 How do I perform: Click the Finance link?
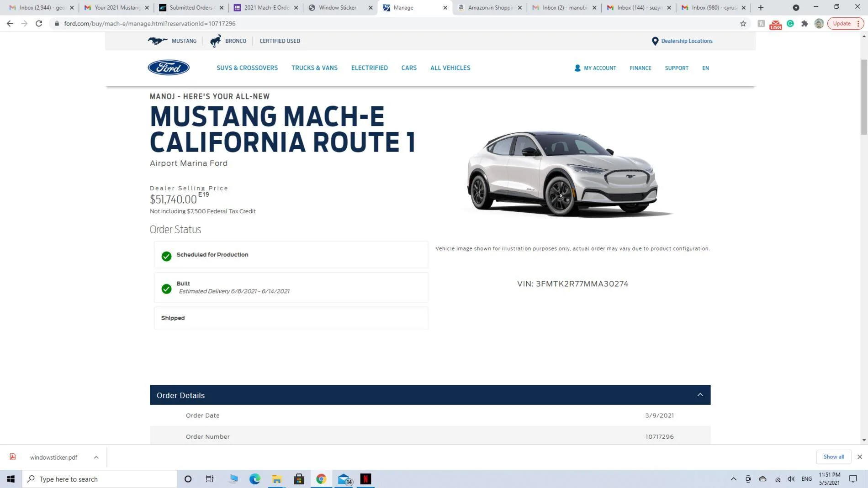(x=640, y=68)
